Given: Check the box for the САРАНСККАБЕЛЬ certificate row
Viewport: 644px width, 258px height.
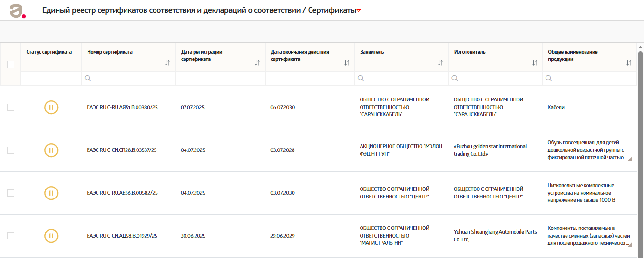Looking at the screenshot, I should pos(10,108).
